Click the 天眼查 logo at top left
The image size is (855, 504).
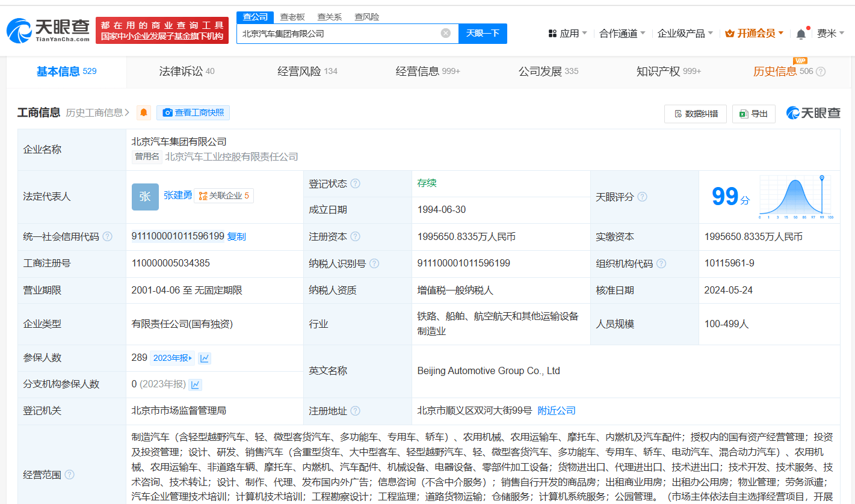click(48, 30)
